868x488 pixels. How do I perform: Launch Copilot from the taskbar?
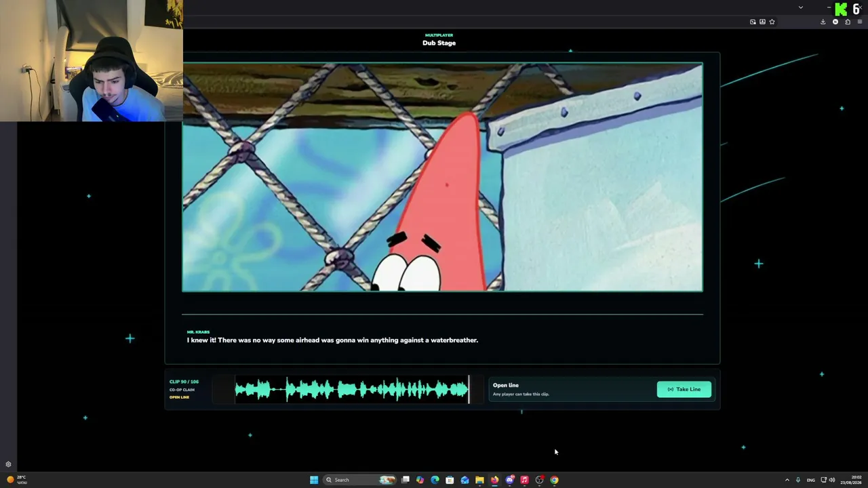point(420,480)
